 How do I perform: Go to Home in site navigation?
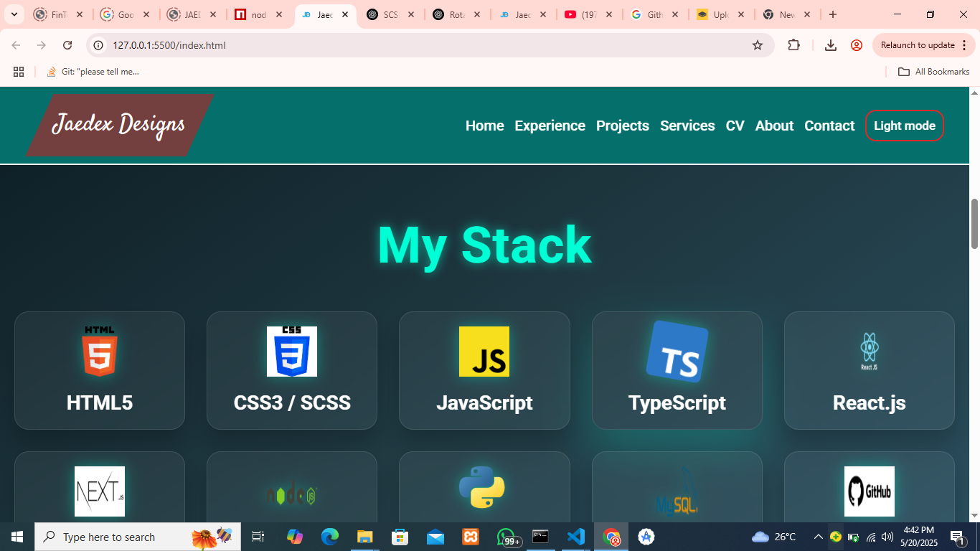(485, 126)
